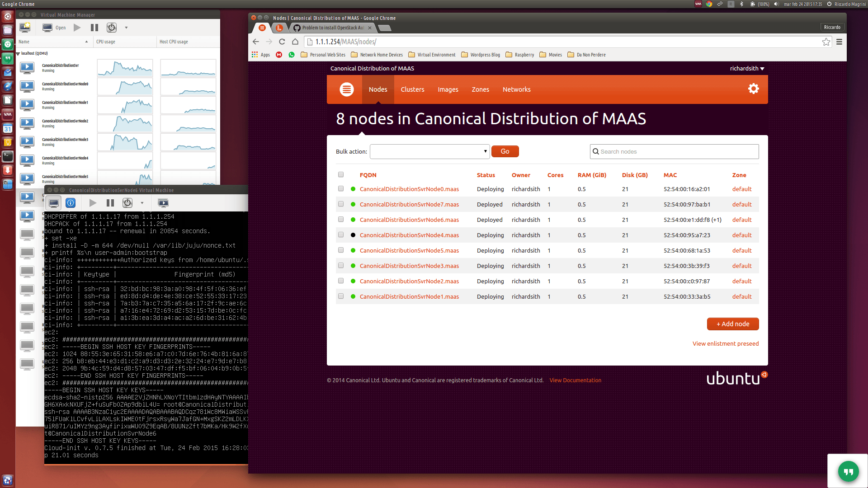The width and height of the screenshot is (868, 488).
Task: Open green Hangouts chat bubble
Action: coord(848,472)
